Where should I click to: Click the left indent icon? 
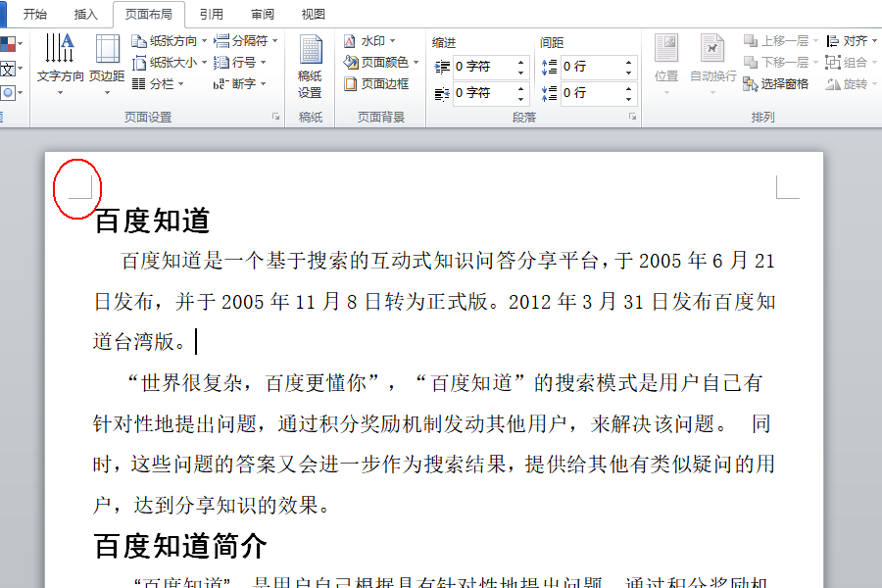[x=442, y=67]
